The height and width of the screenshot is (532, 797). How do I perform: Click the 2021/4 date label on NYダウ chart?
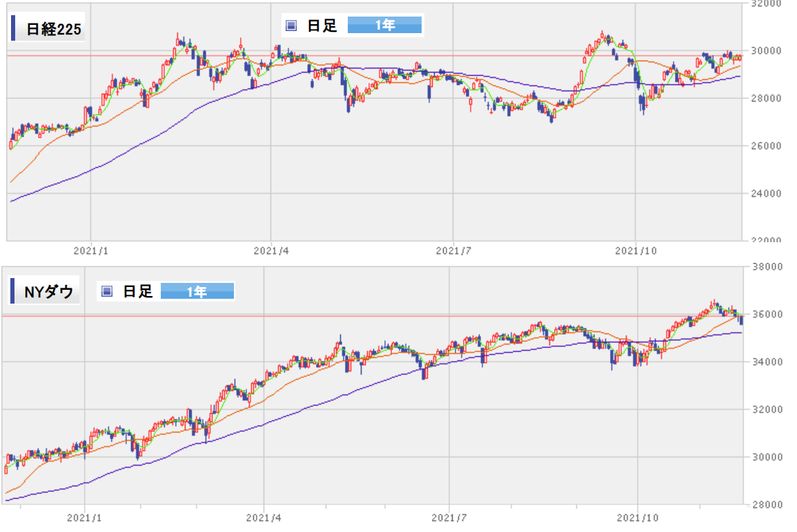click(x=264, y=518)
